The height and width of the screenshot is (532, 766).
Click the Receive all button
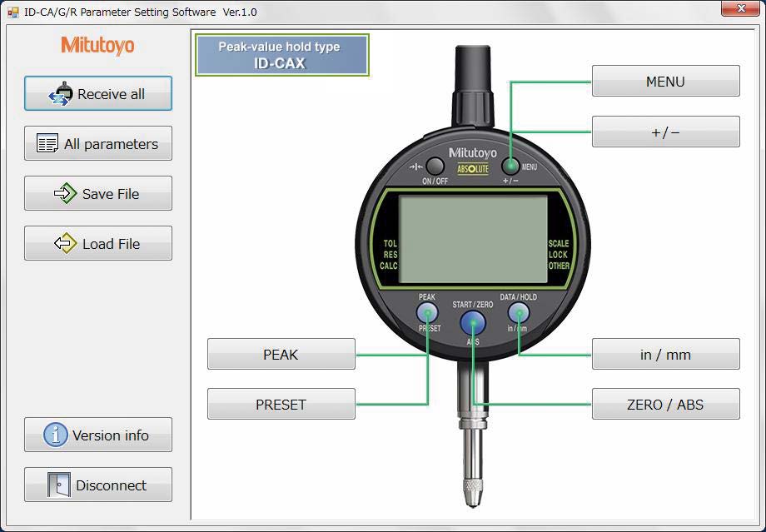[98, 93]
